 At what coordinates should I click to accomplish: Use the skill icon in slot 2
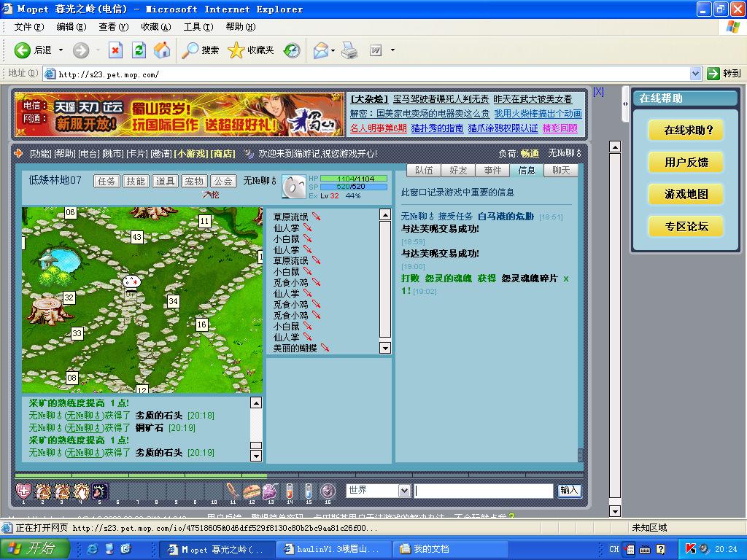43,491
